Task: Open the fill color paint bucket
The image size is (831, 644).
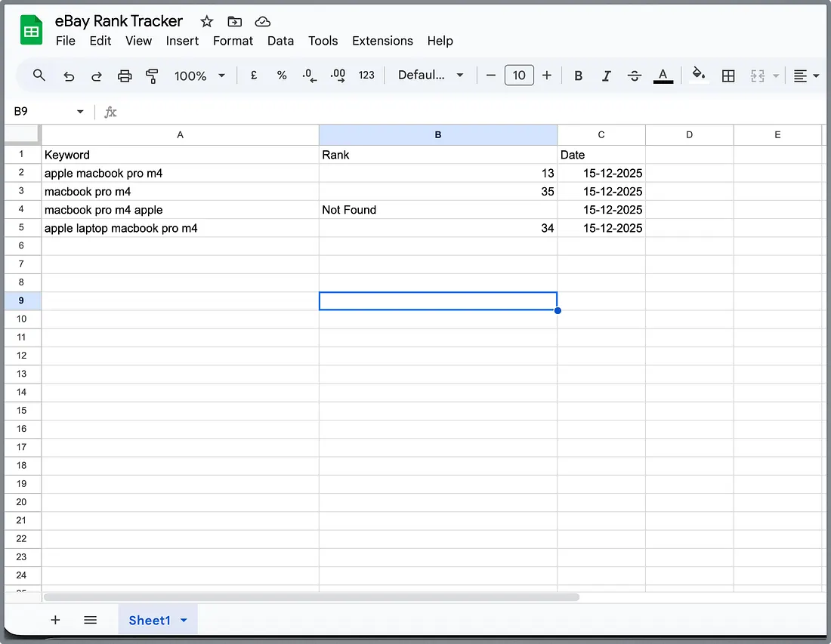Action: 699,75
